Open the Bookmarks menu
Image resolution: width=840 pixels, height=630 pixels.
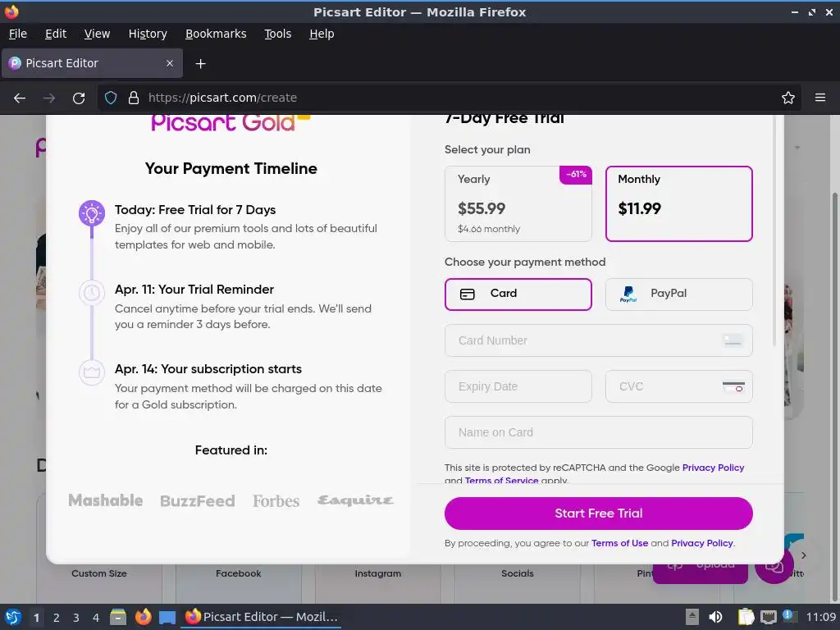(x=216, y=34)
